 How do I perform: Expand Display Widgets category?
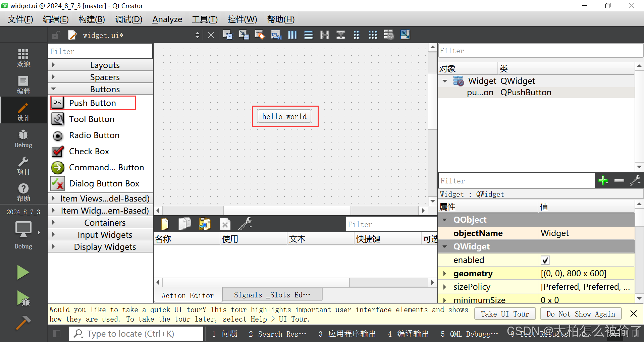[x=101, y=247]
